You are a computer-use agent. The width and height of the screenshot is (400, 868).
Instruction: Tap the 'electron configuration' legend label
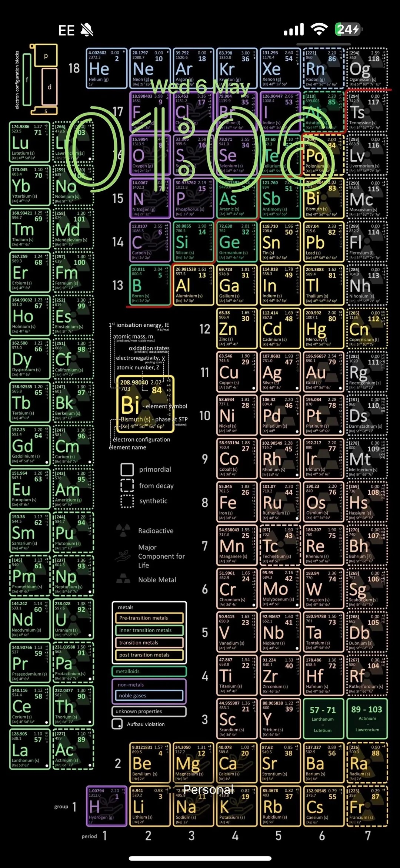(x=141, y=440)
